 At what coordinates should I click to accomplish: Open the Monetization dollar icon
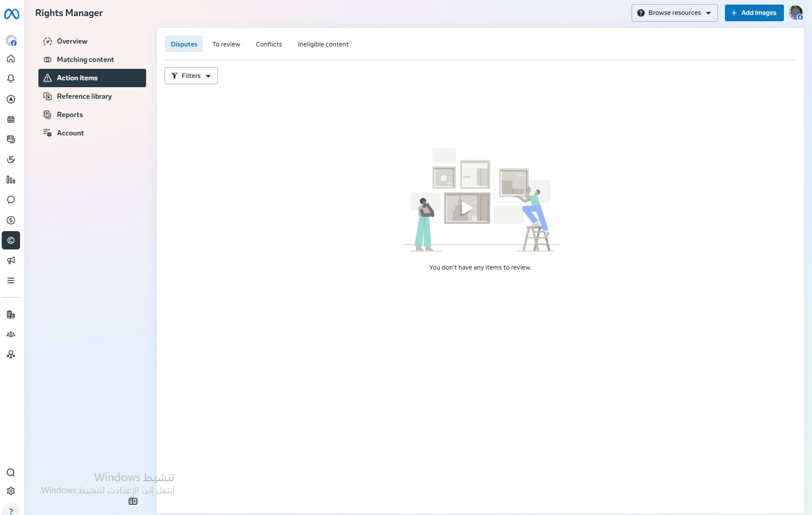pyautogui.click(x=11, y=220)
